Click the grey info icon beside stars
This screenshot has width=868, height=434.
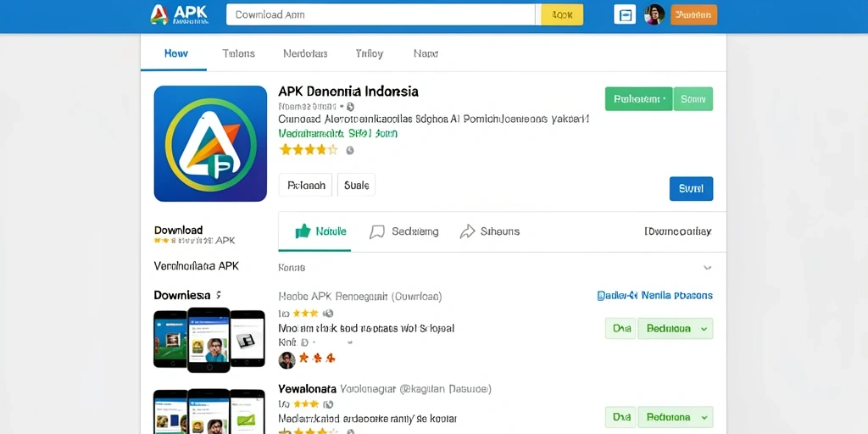tap(350, 150)
